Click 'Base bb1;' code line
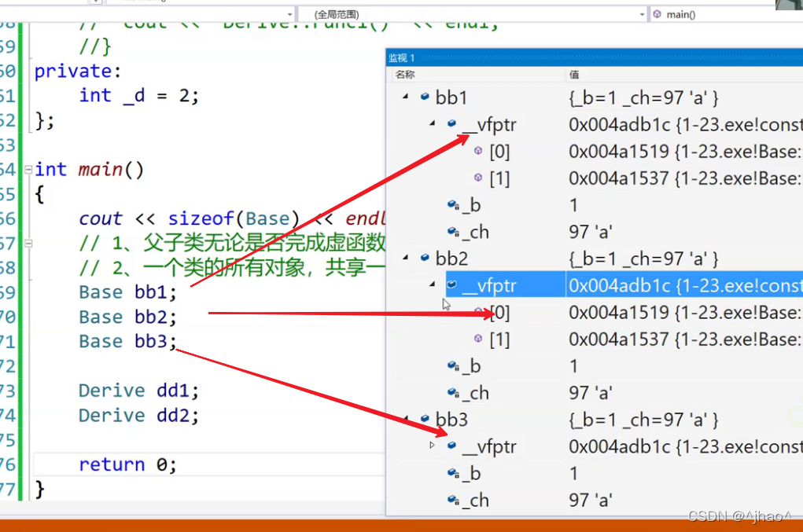This screenshot has width=803, height=532. [127, 292]
